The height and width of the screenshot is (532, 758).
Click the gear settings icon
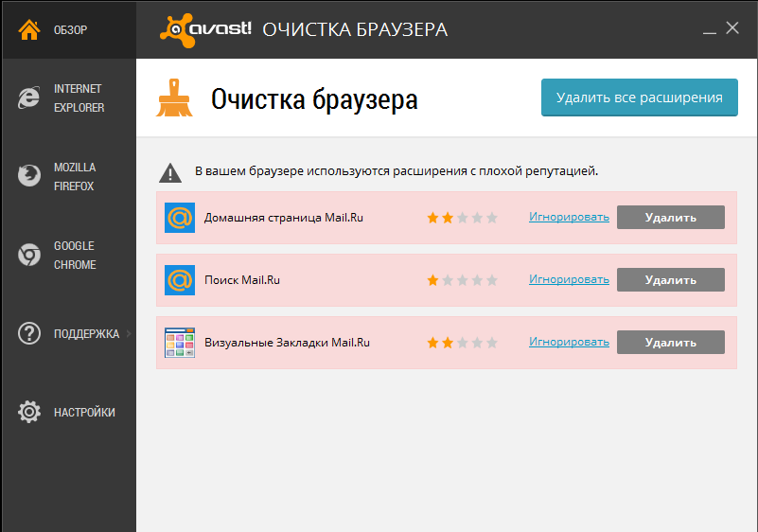point(29,412)
